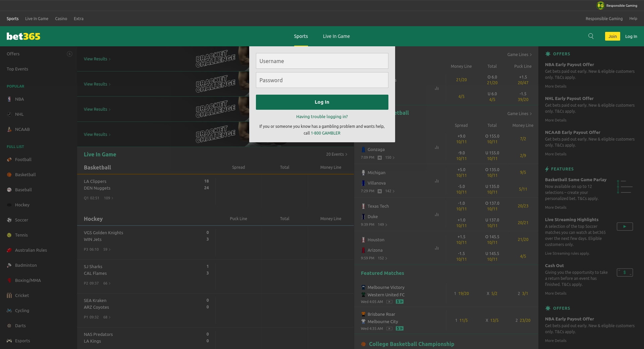The width and height of the screenshot is (644, 349).
Task: Click the Offers settings circle icon in sidebar
Action: point(69,54)
